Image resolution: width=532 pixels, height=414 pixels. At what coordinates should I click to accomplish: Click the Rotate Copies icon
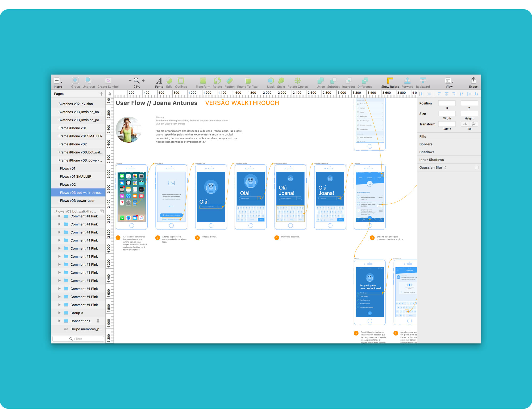(297, 81)
